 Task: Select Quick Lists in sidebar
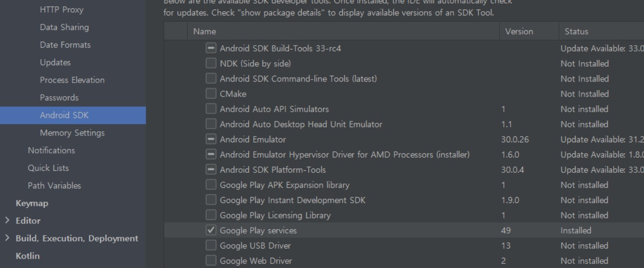tap(48, 168)
